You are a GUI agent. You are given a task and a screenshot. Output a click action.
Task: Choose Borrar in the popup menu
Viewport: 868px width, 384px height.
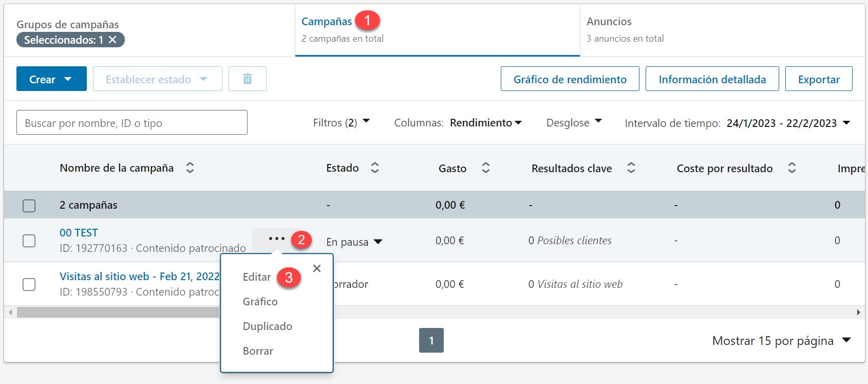258,351
